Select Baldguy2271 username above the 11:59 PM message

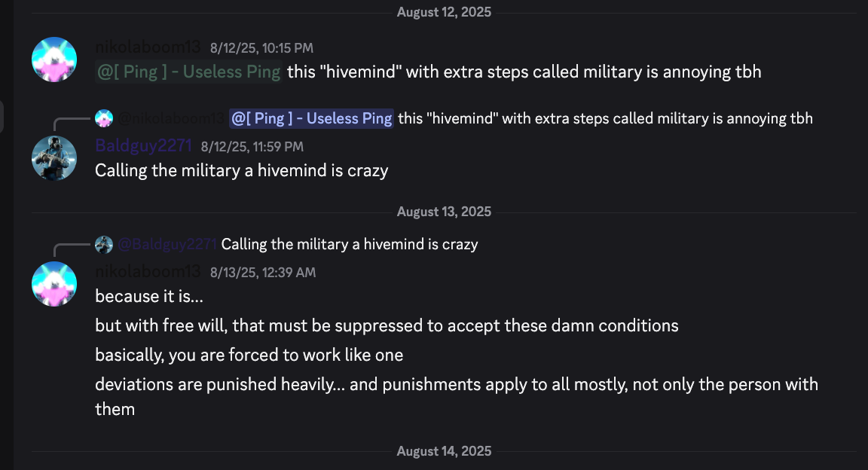(144, 146)
